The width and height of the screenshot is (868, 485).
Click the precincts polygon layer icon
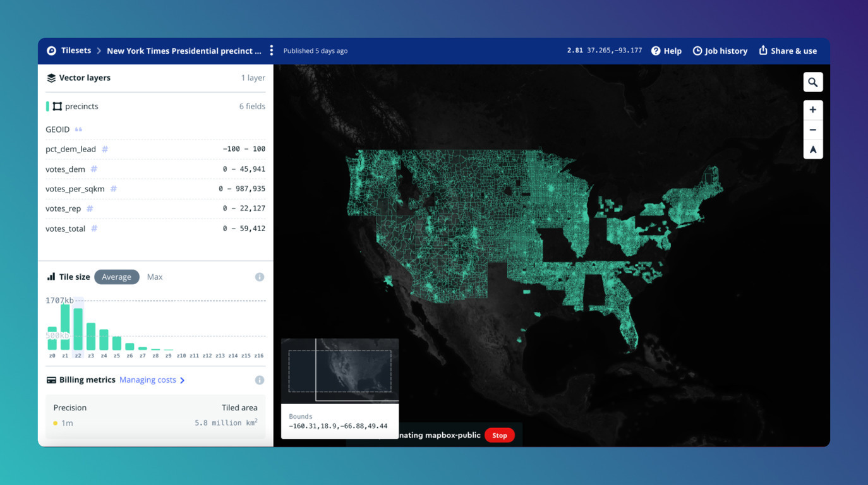tap(57, 106)
